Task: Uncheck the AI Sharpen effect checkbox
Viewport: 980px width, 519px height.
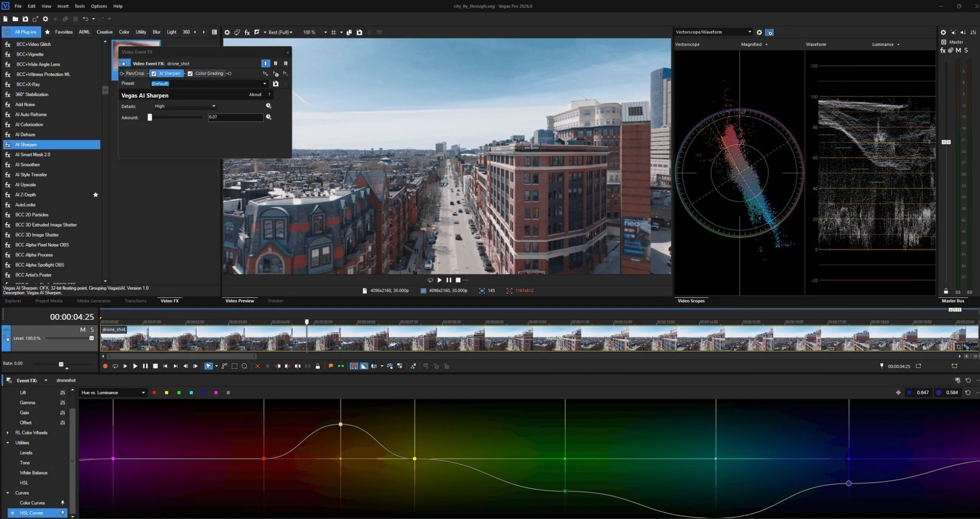Action: (154, 74)
